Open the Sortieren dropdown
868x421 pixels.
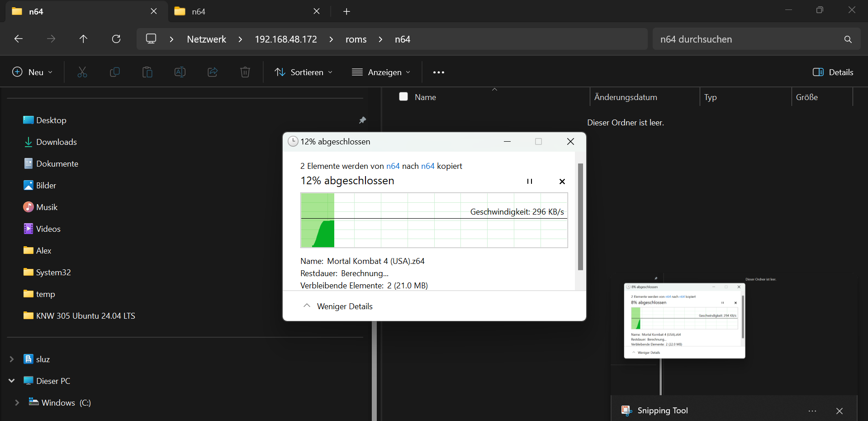(x=304, y=72)
